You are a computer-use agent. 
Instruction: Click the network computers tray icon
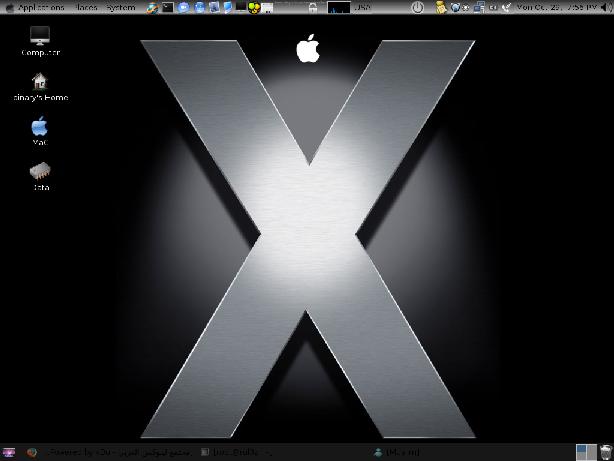[479, 7]
